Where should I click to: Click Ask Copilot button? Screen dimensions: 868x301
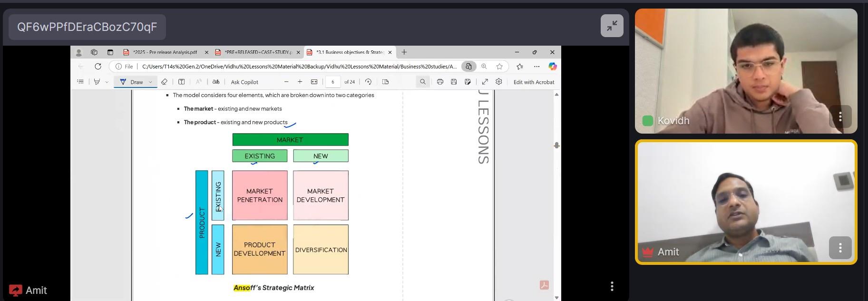click(244, 82)
